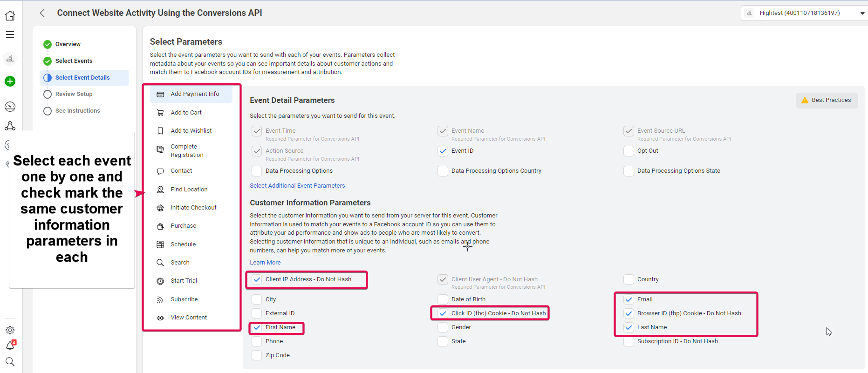This screenshot has width=868, height=373.
Task: Go to the Review Setup step
Action: click(x=74, y=94)
